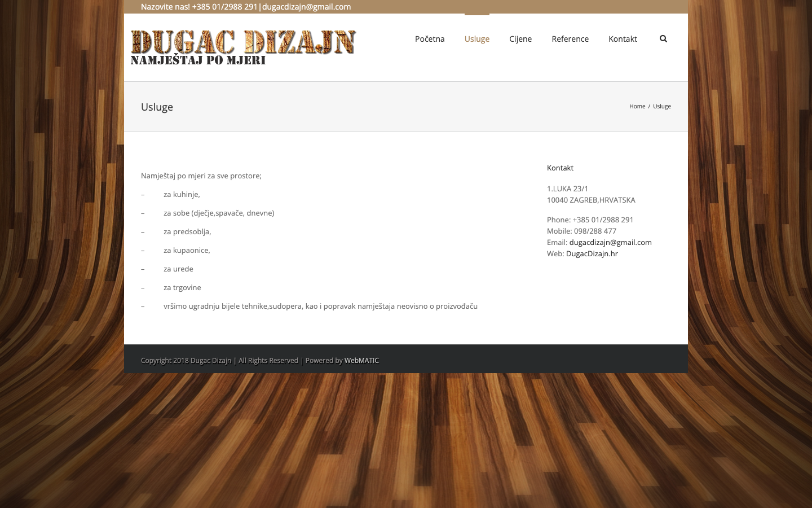Click the 'za urede' list item
This screenshot has height=508, width=812.
click(x=178, y=269)
